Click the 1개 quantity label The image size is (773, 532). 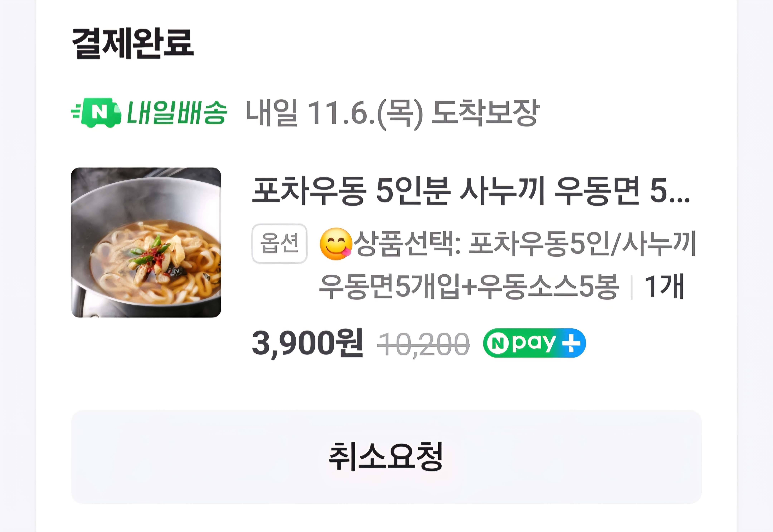664,286
